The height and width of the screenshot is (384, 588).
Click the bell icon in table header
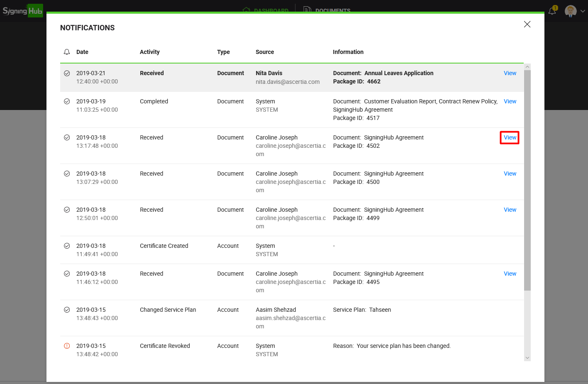point(67,52)
